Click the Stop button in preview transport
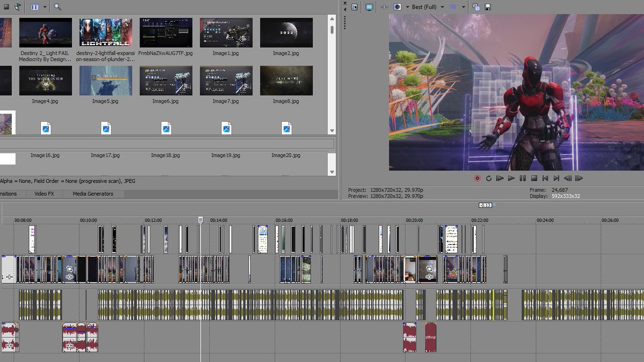Screen dimensions: 644x362 [534, 178]
